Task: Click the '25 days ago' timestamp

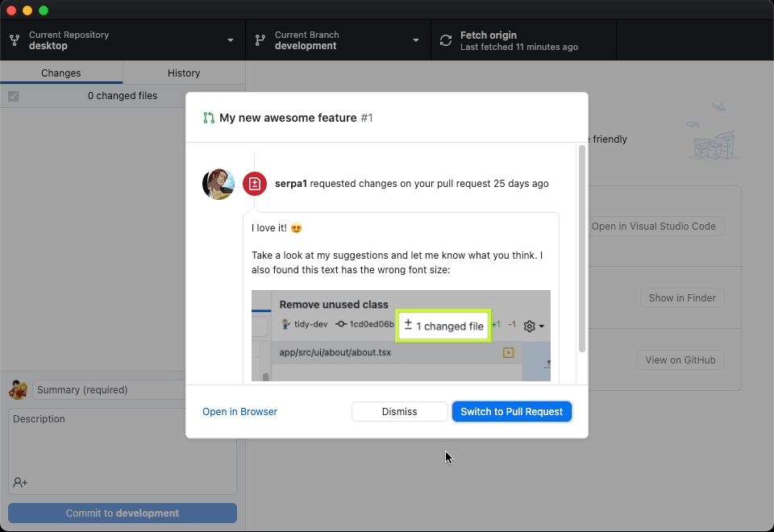Action: point(521,184)
